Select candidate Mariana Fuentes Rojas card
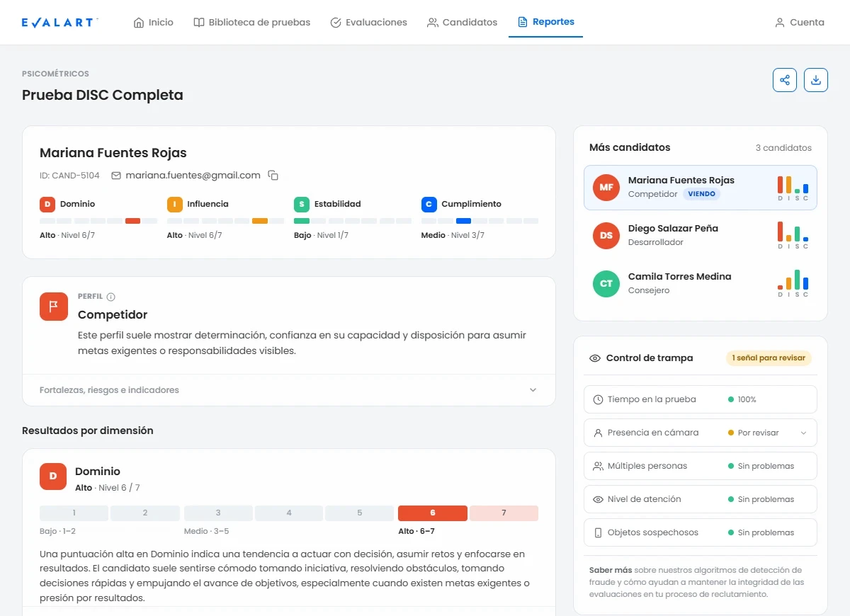 point(701,188)
